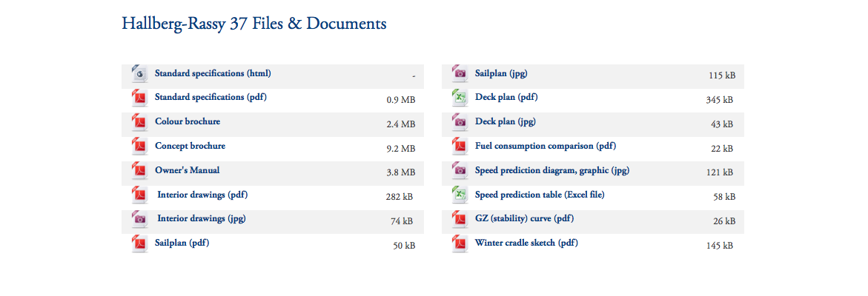Click the PDF icon next to Owner's Manual
This screenshot has height=296, width=868.
pos(140,171)
